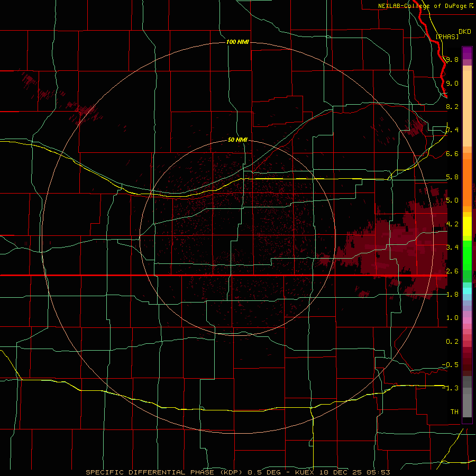This screenshot has width=476, height=476.
Task: Select the "DKD" legend unit label
Action: click(x=465, y=32)
